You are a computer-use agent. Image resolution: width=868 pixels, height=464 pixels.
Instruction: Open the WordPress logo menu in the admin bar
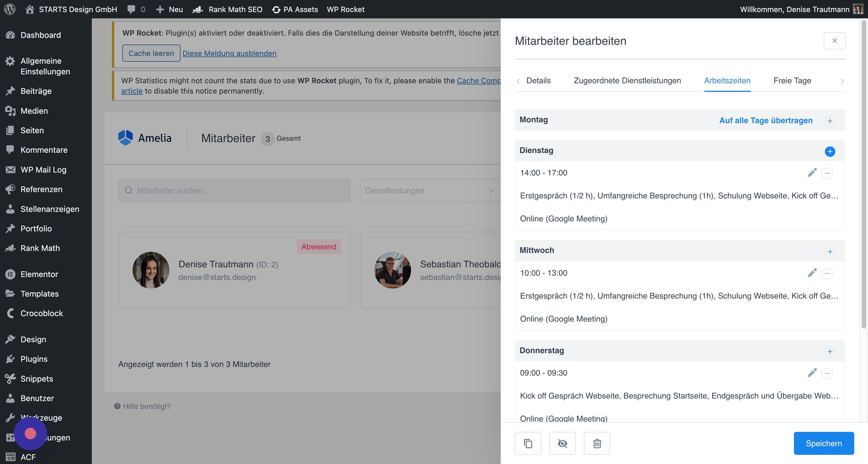tap(10, 9)
